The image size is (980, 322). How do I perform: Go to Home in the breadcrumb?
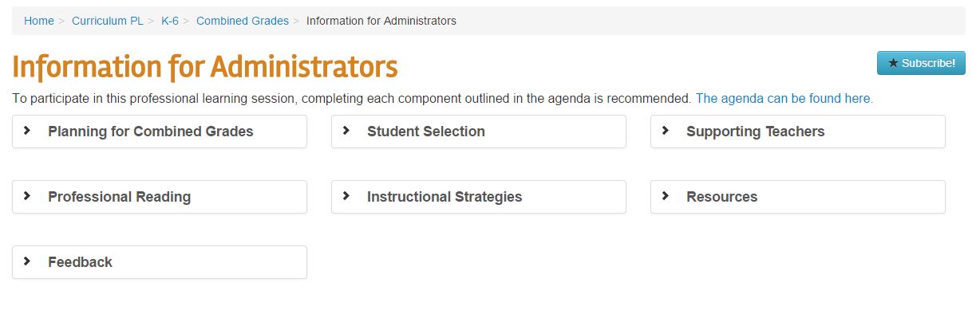38,21
